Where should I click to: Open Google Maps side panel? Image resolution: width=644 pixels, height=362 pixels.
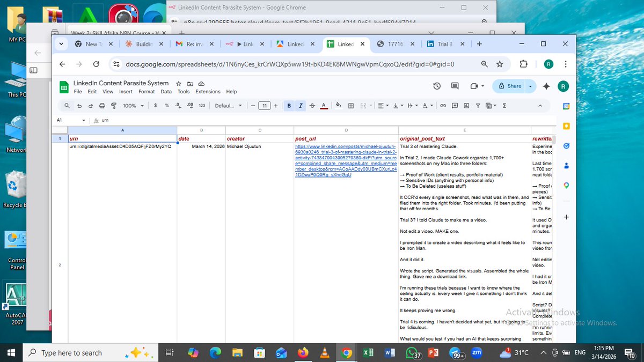[x=566, y=186]
